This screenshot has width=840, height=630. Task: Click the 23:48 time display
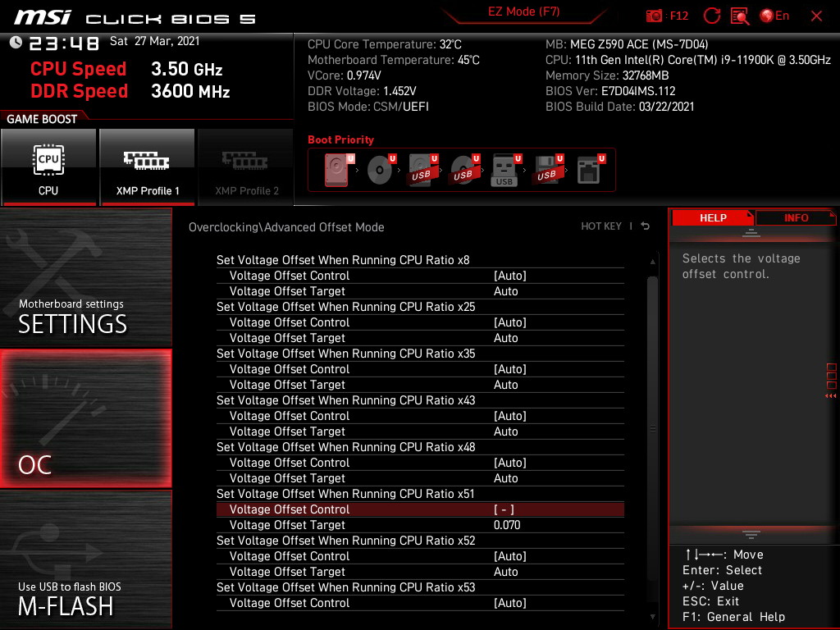(x=64, y=43)
